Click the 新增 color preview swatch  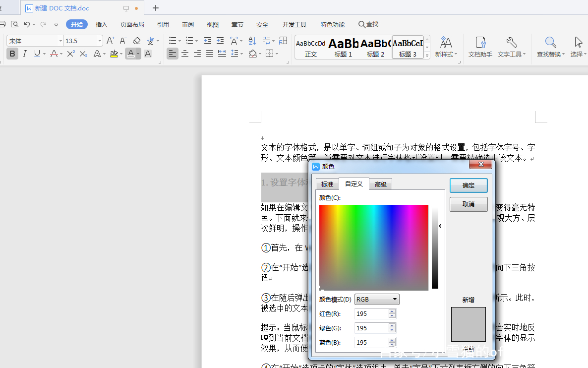coord(469,324)
